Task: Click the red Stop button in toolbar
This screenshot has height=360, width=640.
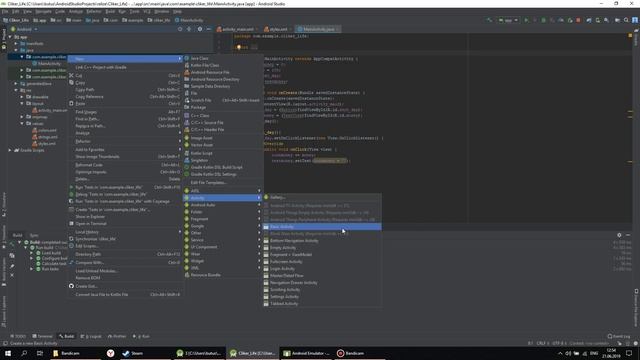Action: point(578,20)
